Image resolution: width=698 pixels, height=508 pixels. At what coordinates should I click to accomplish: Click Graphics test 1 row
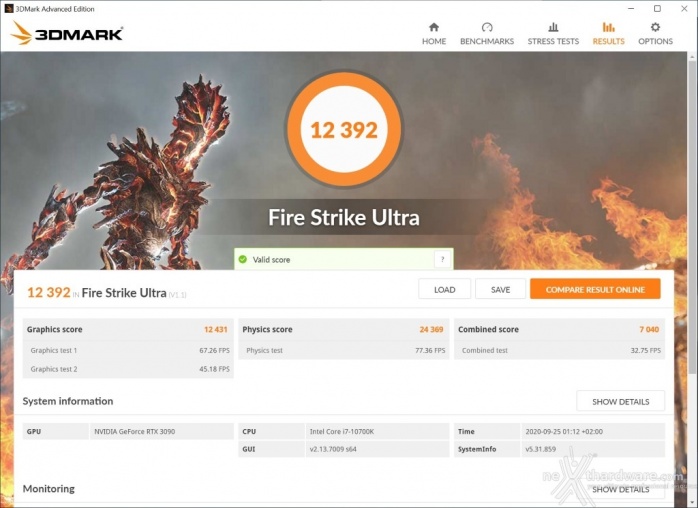pyautogui.click(x=128, y=350)
